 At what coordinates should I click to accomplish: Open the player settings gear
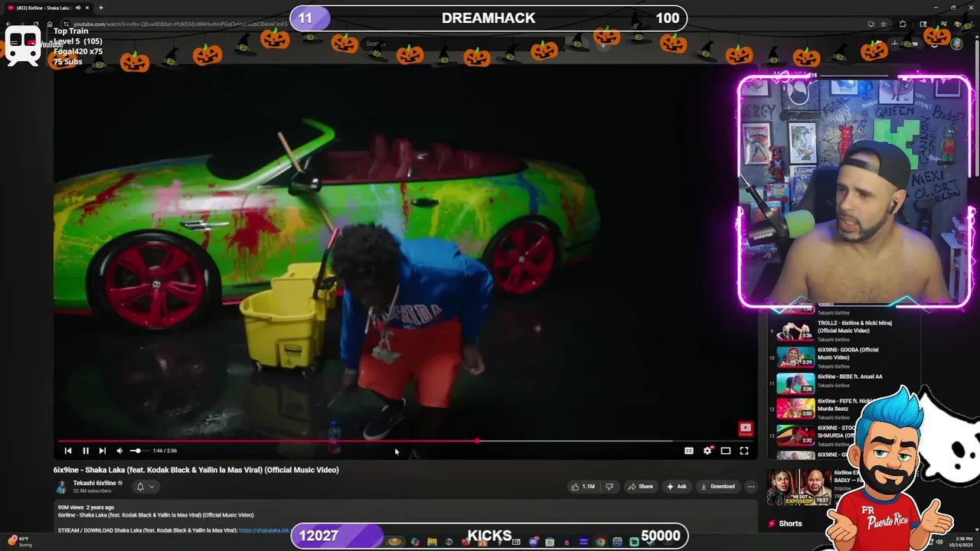707,451
